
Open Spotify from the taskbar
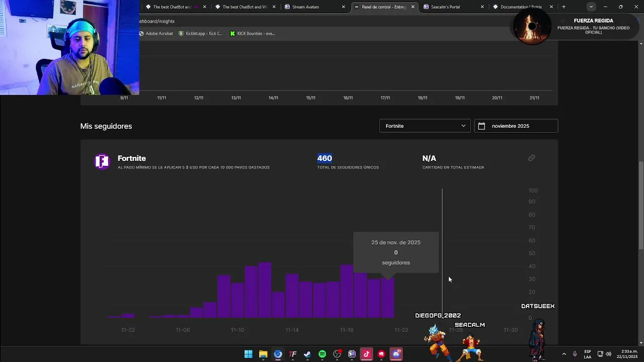pos(322,354)
